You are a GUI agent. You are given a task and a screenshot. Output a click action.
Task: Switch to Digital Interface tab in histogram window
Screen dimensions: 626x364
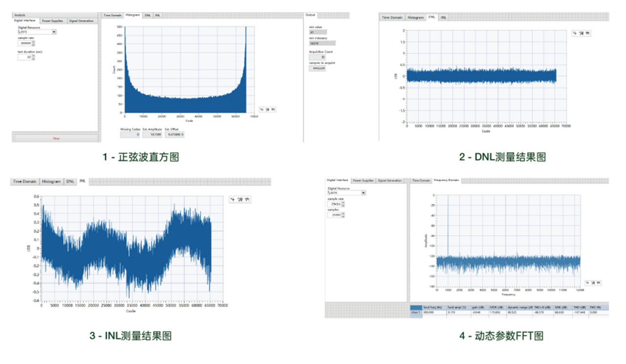tap(25, 21)
